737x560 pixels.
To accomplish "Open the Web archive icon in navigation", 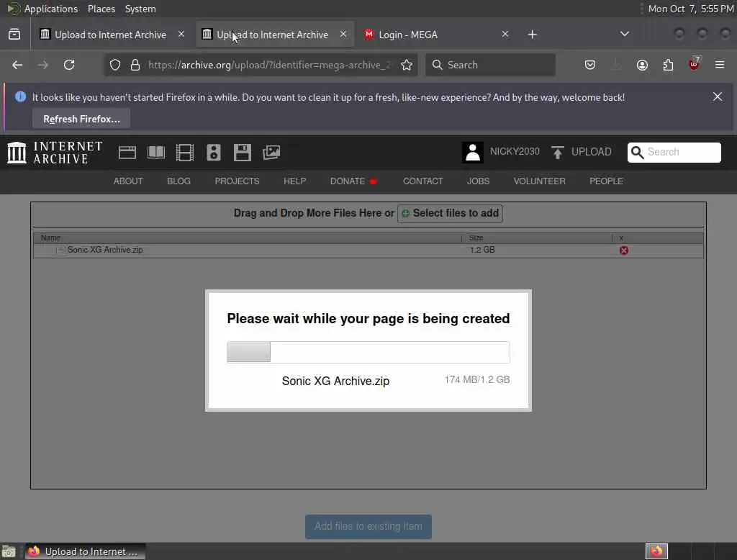I will (127, 153).
